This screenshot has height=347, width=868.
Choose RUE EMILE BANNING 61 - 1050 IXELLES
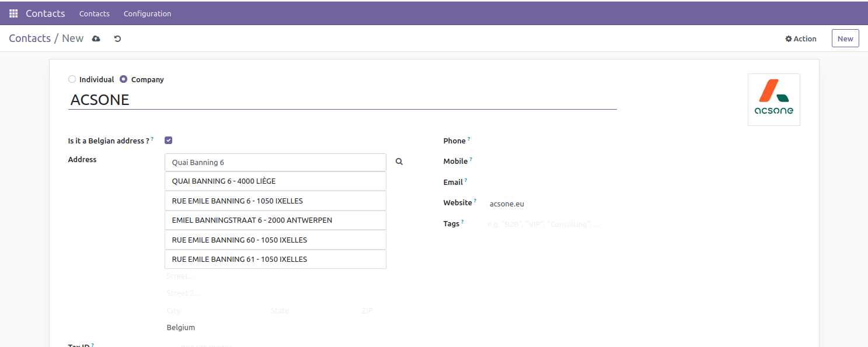tap(276, 259)
